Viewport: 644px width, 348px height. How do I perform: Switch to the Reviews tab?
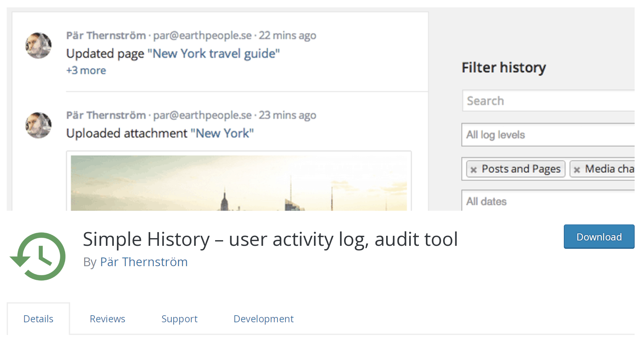[x=107, y=319]
